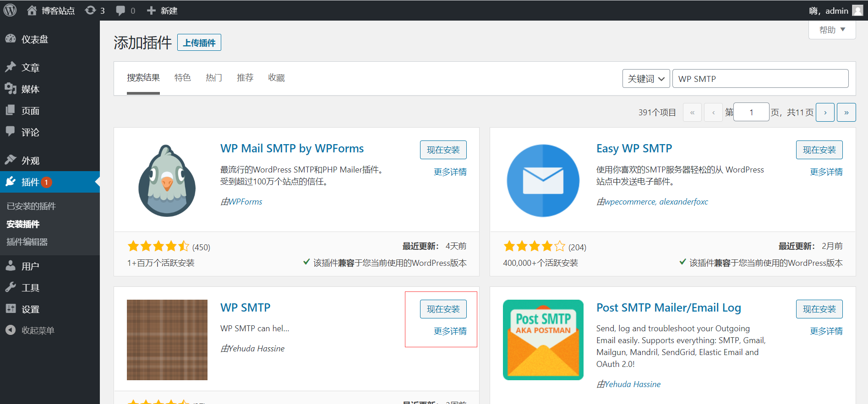
Task: Open 更多详情 for Post SMTP Mailer
Action: [x=826, y=331]
